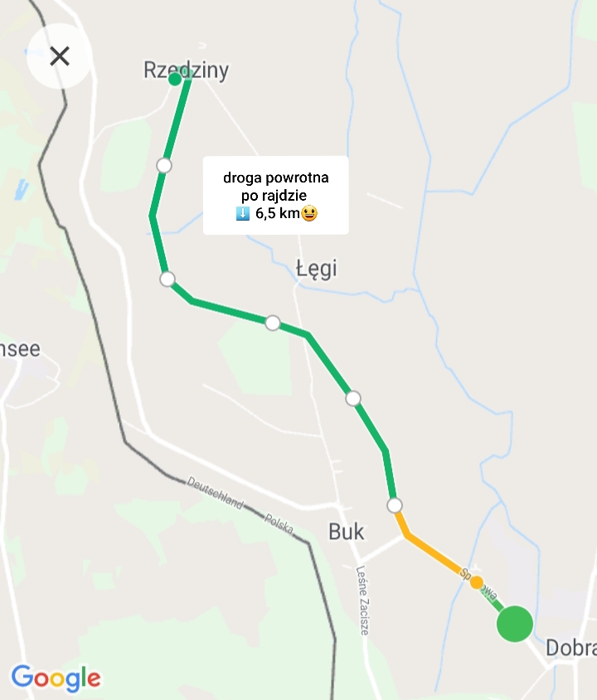The height and width of the screenshot is (700, 597).
Task: Select the orange dot on Sportowa street
Action: tap(477, 582)
